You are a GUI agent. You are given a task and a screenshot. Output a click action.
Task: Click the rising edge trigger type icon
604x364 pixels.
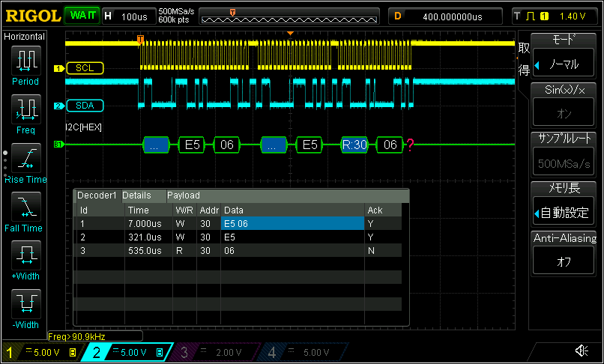(531, 16)
